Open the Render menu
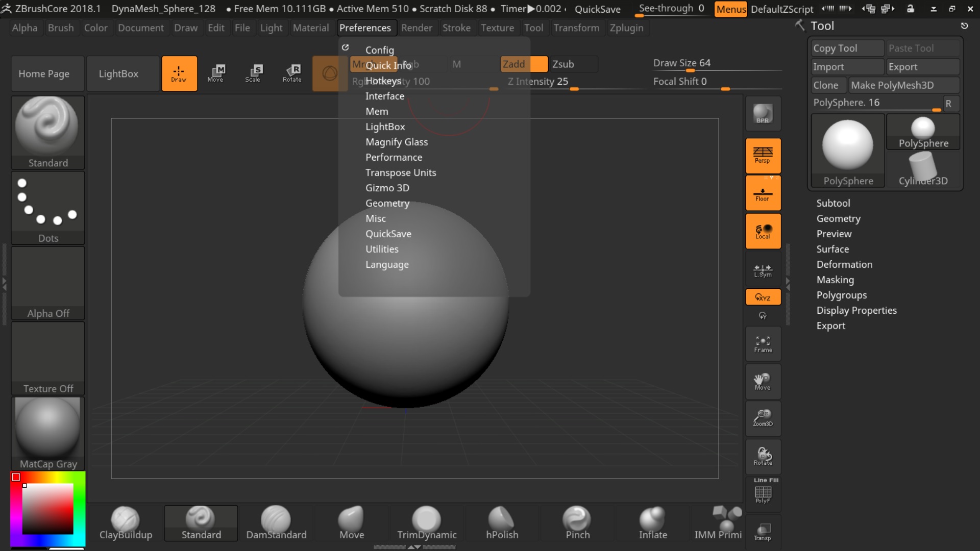The image size is (980, 551). pos(416,28)
